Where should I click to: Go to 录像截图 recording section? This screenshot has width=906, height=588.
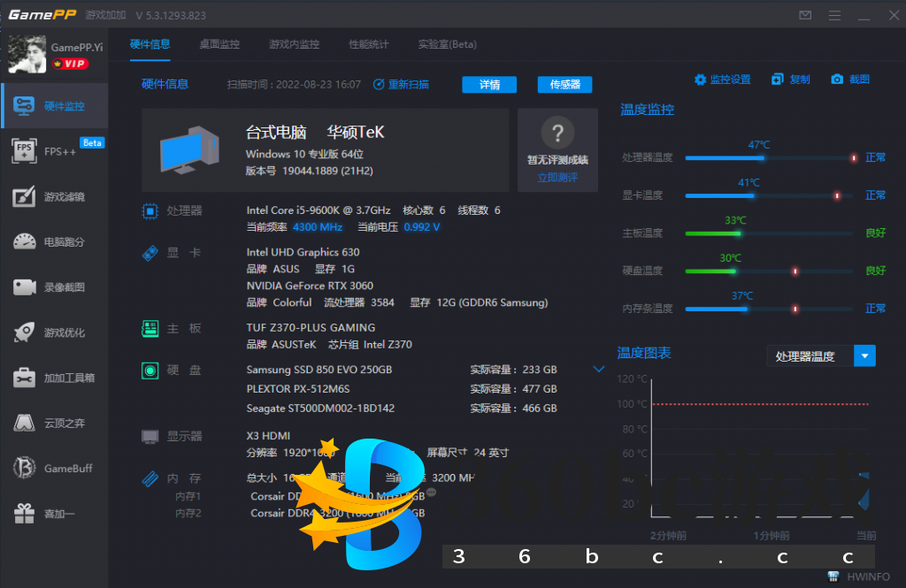(55, 286)
